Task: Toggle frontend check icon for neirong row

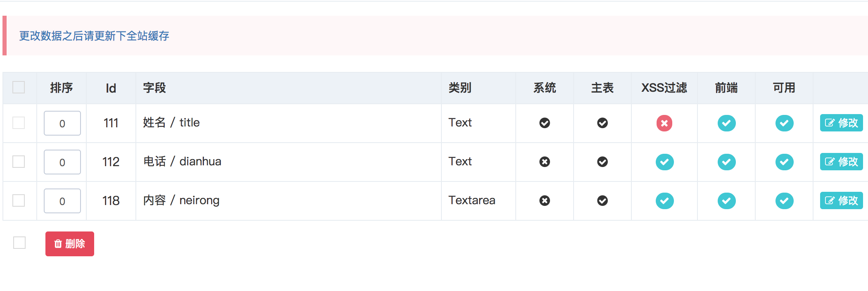Action: pos(726,201)
